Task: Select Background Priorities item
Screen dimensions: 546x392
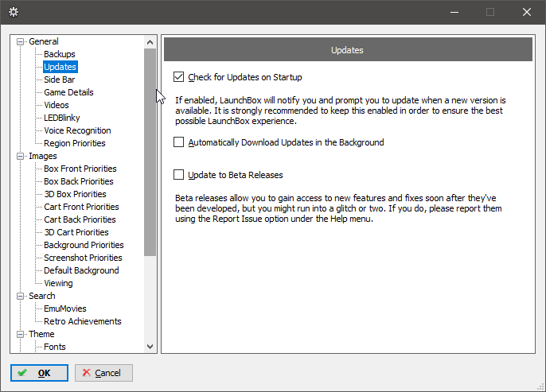Action: click(84, 245)
